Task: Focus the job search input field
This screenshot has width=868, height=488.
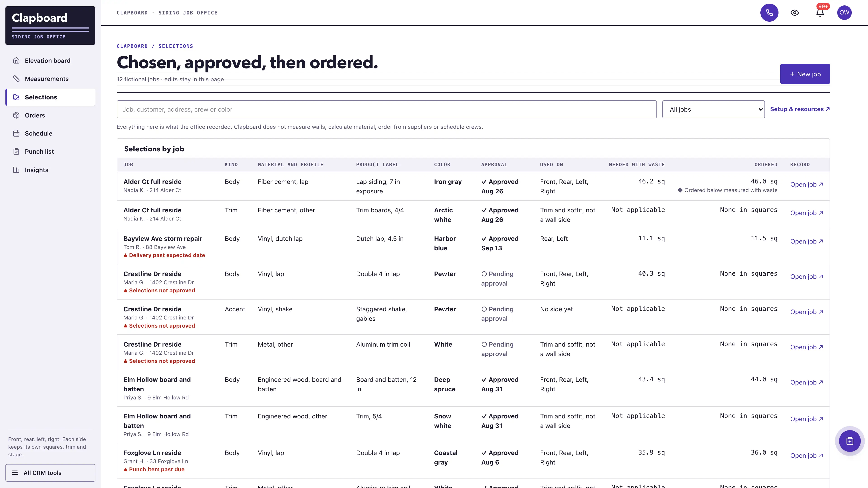Action: point(387,109)
